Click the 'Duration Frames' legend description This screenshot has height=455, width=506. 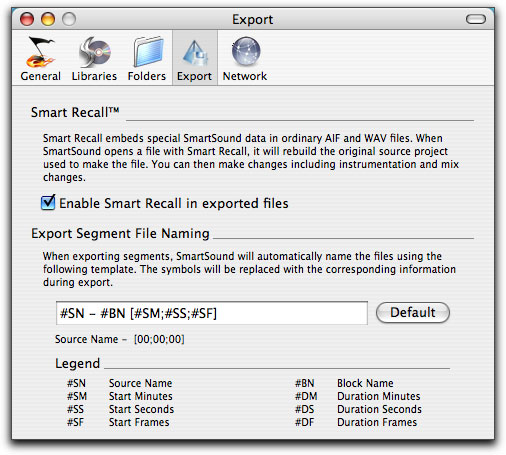(377, 422)
